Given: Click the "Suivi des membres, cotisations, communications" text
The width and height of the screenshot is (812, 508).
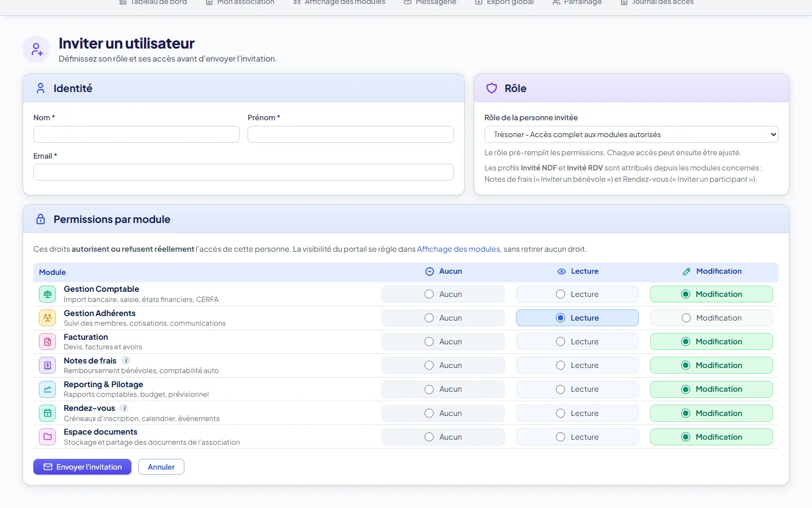Looking at the screenshot, I should tap(145, 323).
